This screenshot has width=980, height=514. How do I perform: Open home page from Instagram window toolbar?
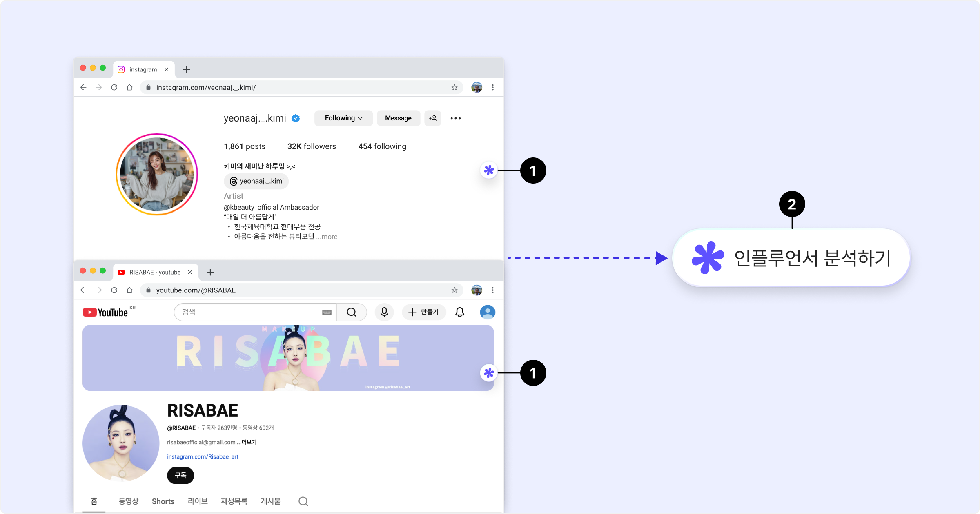[129, 87]
